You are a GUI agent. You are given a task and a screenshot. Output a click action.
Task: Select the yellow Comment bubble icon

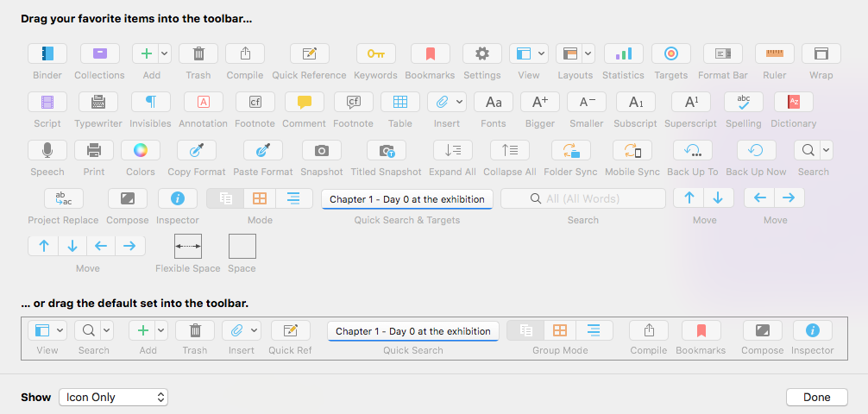coord(305,102)
